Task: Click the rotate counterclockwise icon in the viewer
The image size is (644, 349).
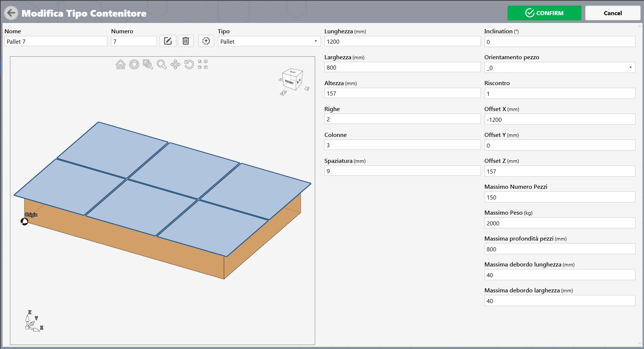Action: 189,64
